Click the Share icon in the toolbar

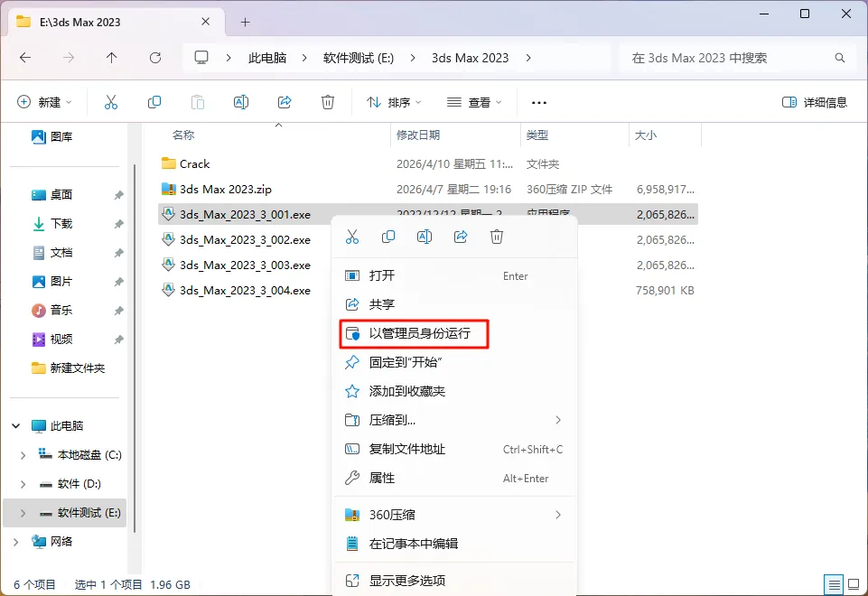point(285,102)
